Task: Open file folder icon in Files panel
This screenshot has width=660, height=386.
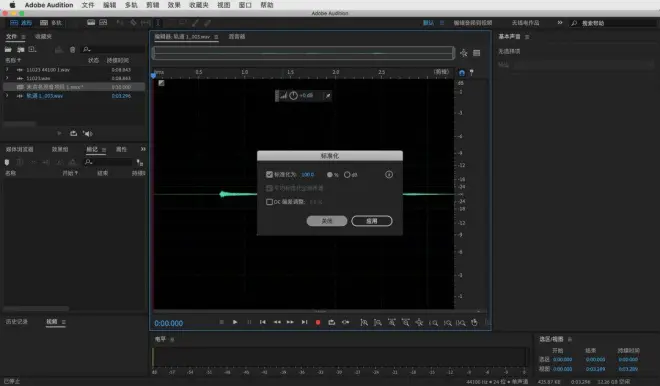Action: pos(8,49)
